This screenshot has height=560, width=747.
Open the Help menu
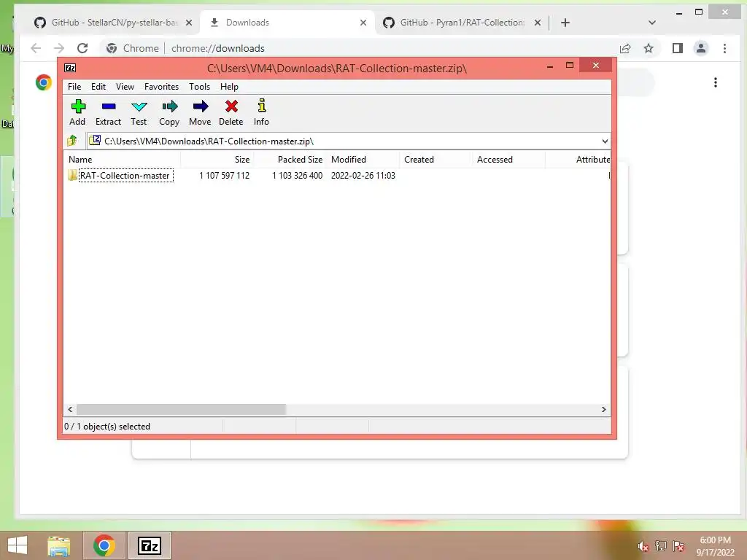point(229,87)
